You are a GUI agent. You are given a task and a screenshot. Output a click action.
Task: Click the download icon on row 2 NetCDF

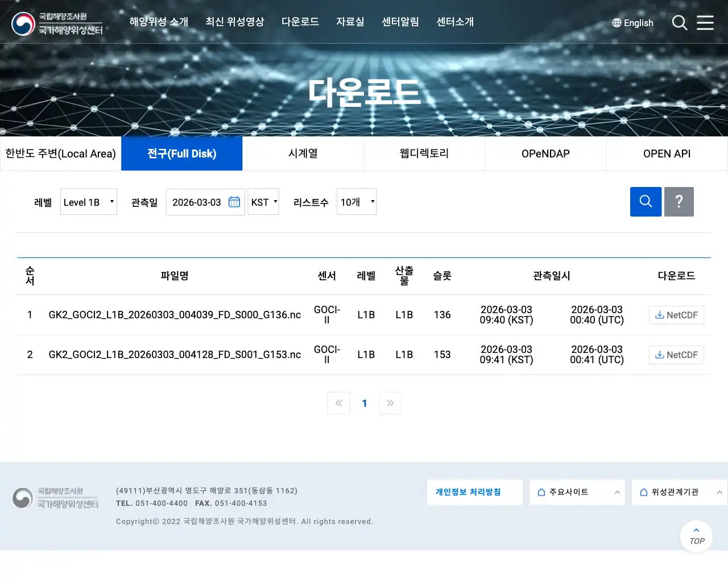pyautogui.click(x=660, y=354)
